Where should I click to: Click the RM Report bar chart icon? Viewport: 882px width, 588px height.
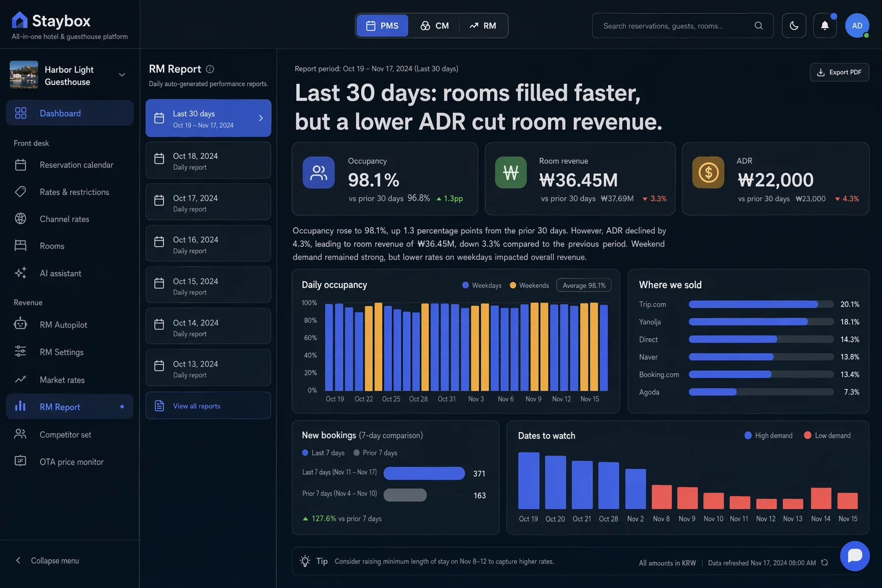[21, 406]
